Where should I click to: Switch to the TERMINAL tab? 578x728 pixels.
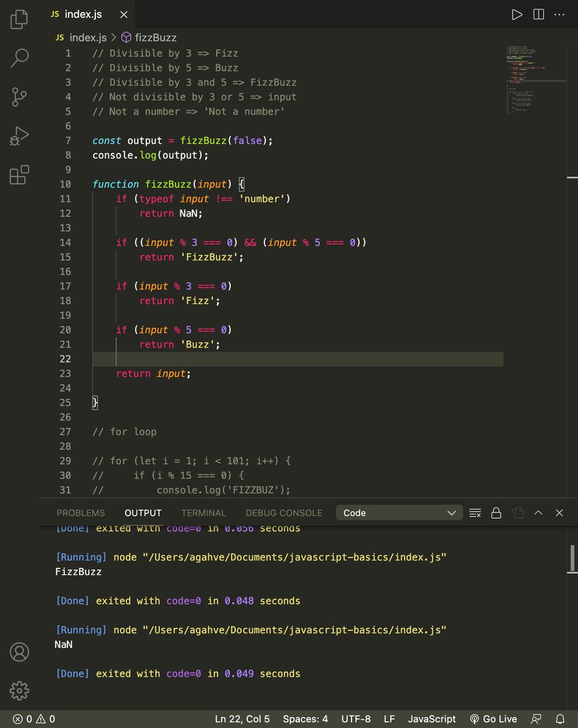pyautogui.click(x=203, y=513)
